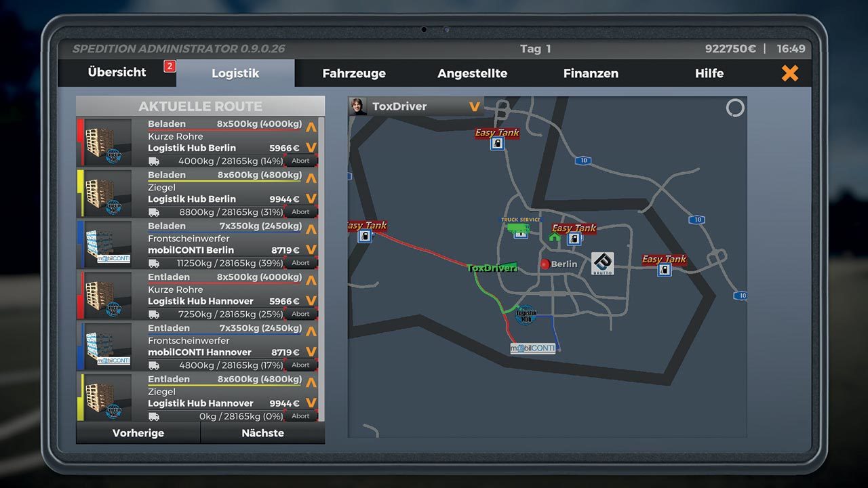Image resolution: width=868 pixels, height=488 pixels.
Task: Move Beladen Ziegel up in route
Action: tap(311, 178)
